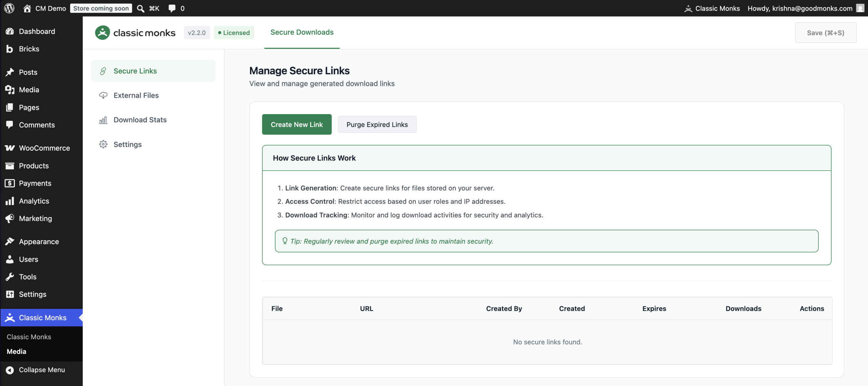Screen dimensions: 868x386
Task: Open Classic Monks submenu item
Action: coord(29,337)
